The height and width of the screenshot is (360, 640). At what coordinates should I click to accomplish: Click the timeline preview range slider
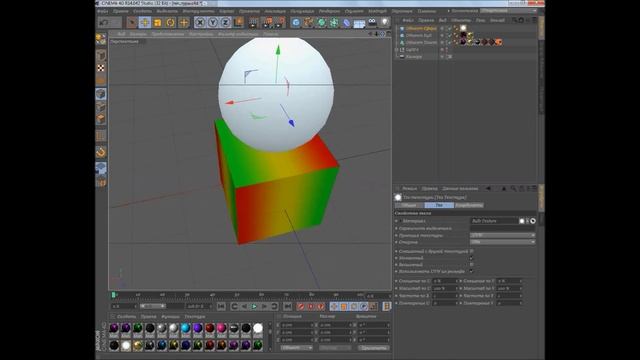(152, 306)
